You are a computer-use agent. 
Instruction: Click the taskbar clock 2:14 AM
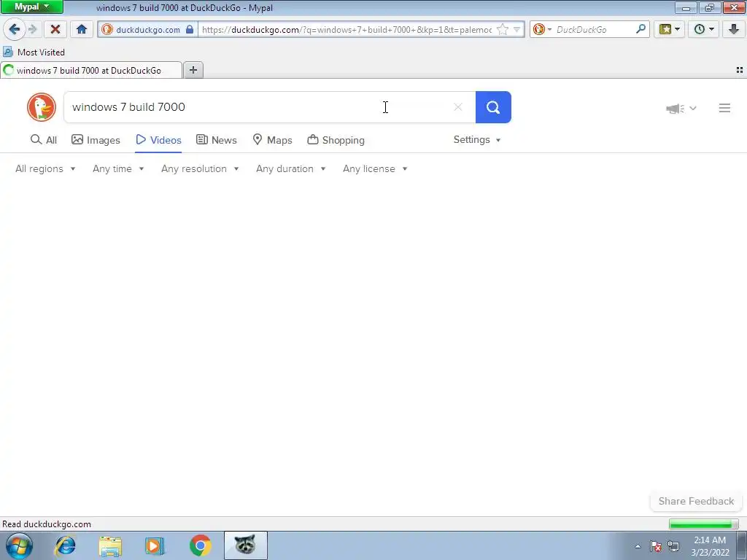(710, 546)
